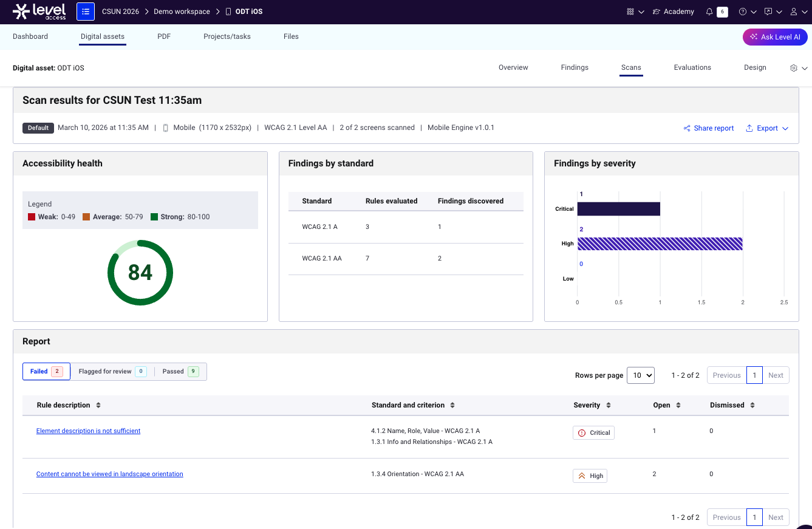Sort by Standard and criterion column
Image resolution: width=812 pixels, height=529 pixels.
coord(452,405)
